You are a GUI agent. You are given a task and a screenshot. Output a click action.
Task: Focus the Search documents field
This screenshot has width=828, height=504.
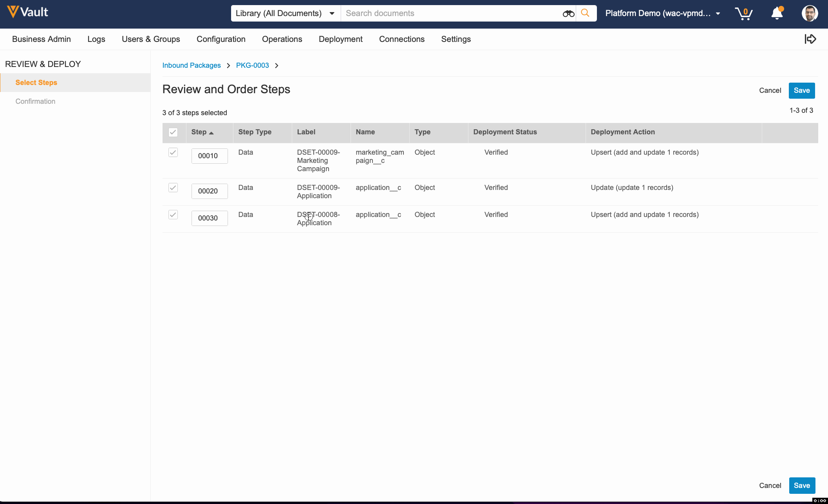click(450, 13)
